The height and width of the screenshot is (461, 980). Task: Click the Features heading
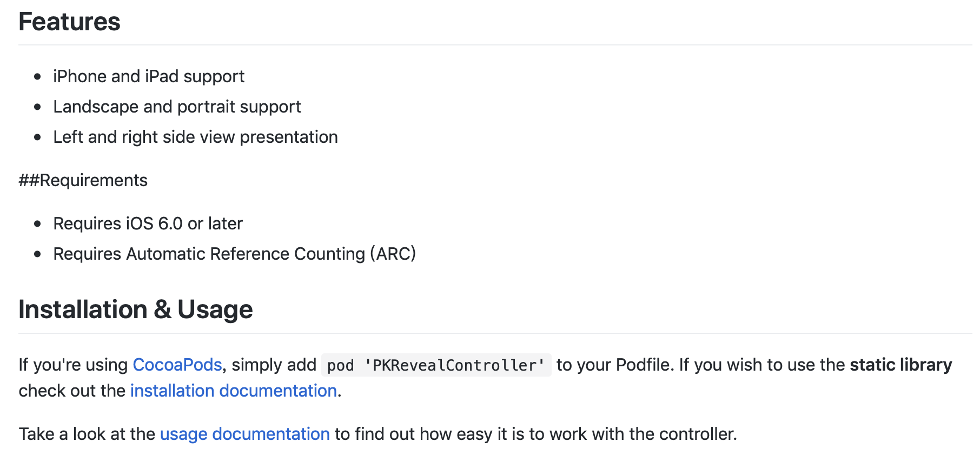(69, 22)
